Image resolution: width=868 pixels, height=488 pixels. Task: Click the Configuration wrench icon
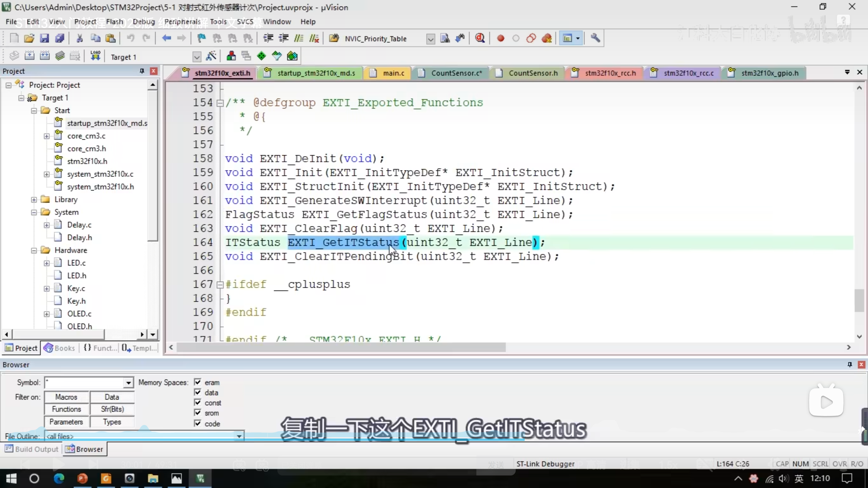(x=595, y=38)
